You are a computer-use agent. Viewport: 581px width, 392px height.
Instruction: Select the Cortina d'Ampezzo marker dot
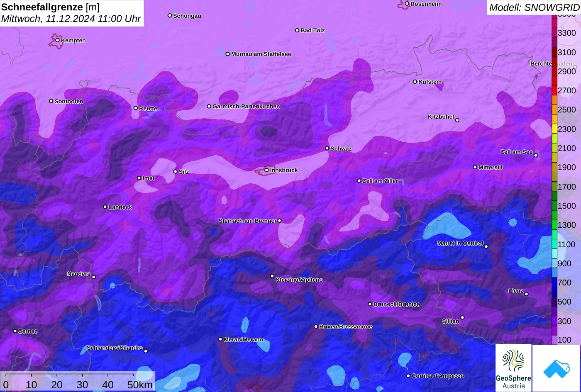[x=408, y=376]
